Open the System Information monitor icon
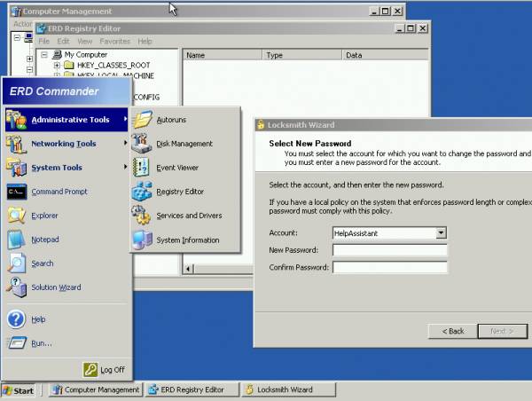This screenshot has width=532, height=401. point(143,240)
